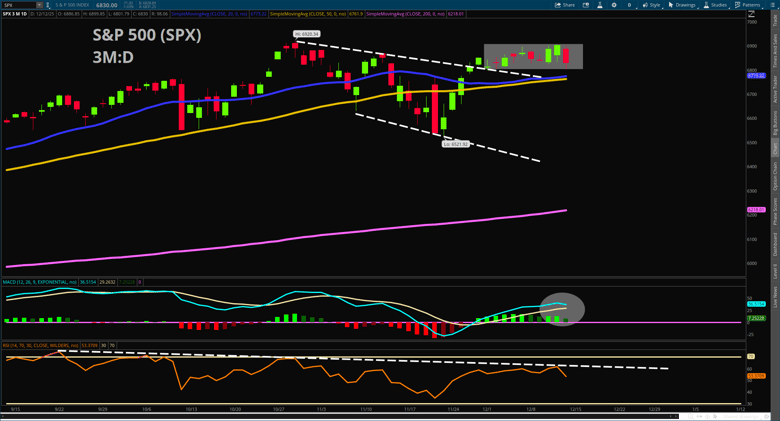Open the symbol selector dropdown arrow
Viewport: 780px width, 421px height.
pos(39,5)
